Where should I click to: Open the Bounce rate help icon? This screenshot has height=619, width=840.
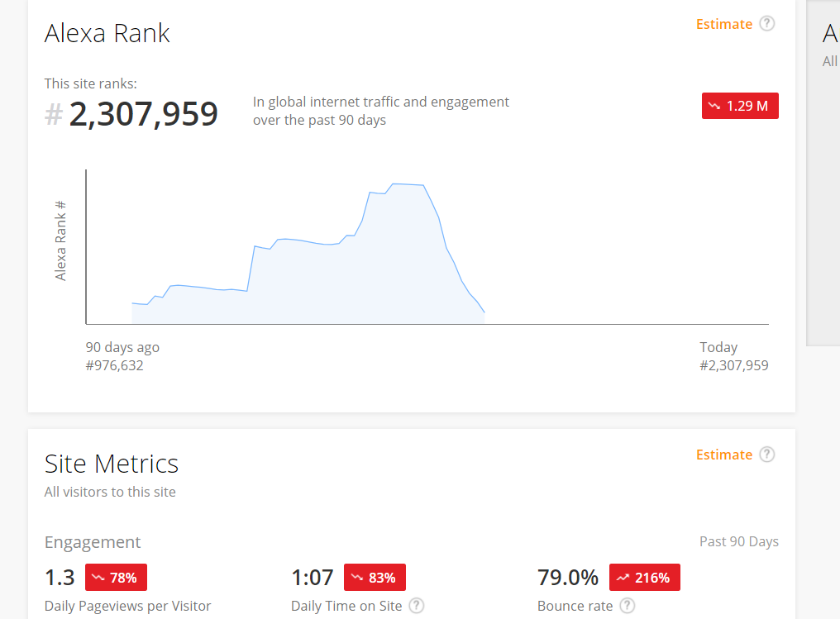click(628, 606)
